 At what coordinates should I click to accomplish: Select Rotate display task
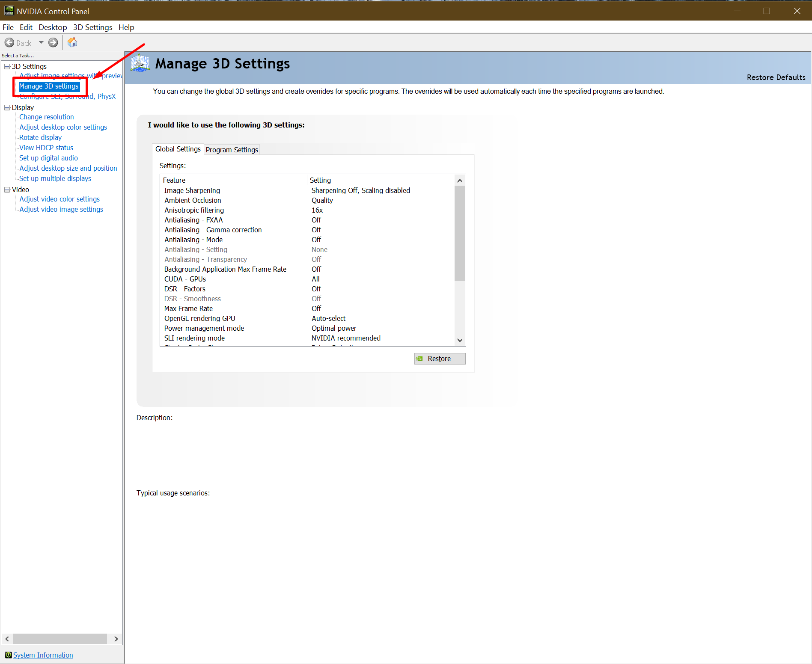pyautogui.click(x=41, y=137)
